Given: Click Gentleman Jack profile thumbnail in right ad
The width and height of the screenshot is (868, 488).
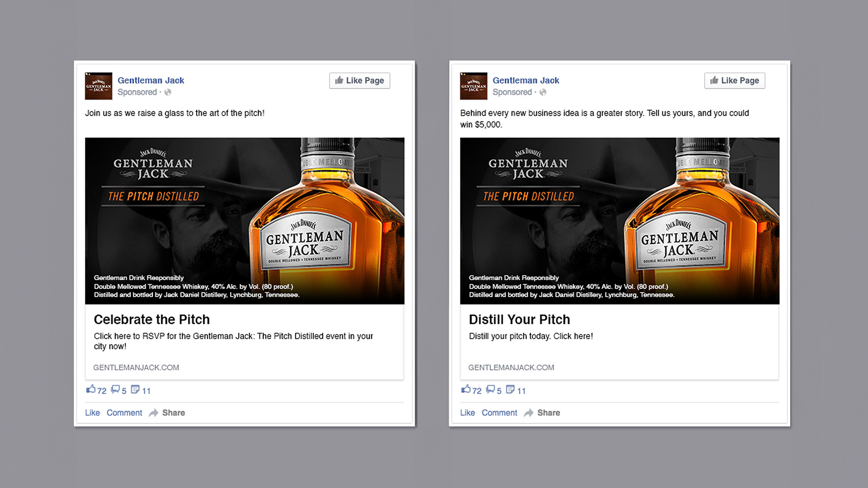Looking at the screenshot, I should (474, 86).
